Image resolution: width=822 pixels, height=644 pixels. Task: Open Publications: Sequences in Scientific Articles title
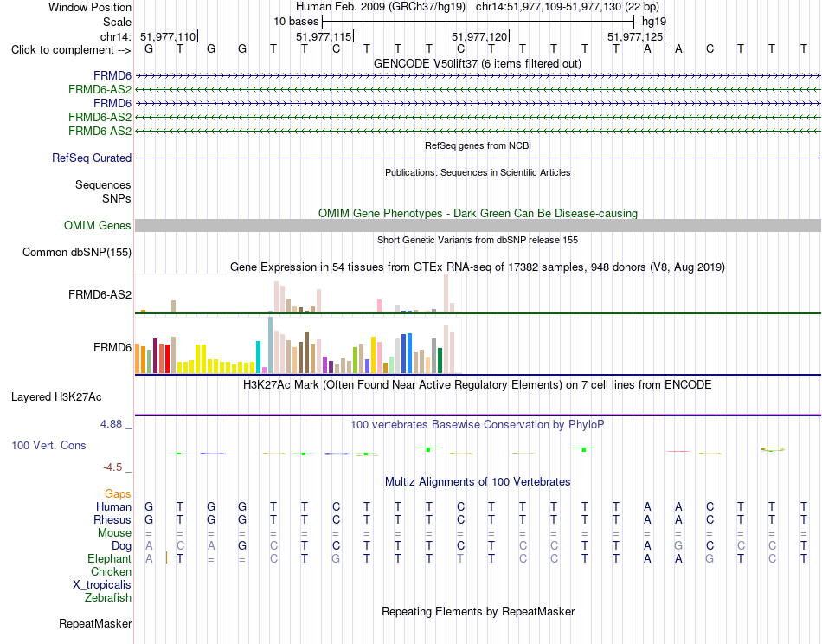[x=478, y=172]
